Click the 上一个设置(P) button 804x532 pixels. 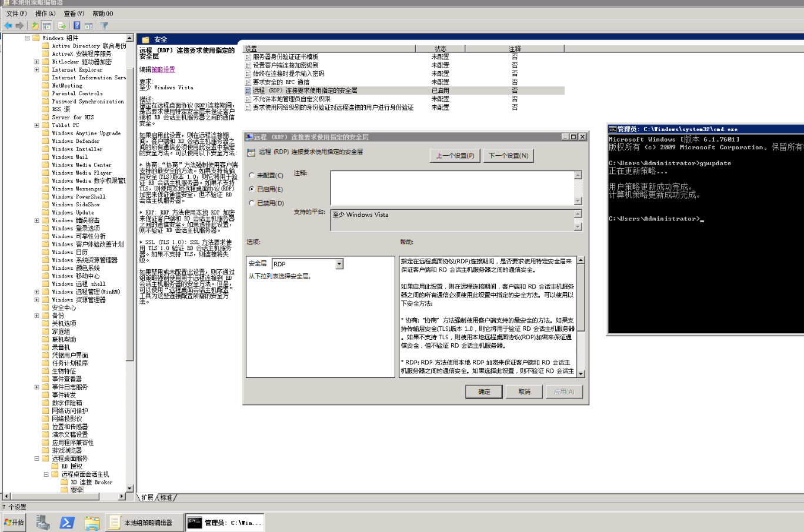455,155
